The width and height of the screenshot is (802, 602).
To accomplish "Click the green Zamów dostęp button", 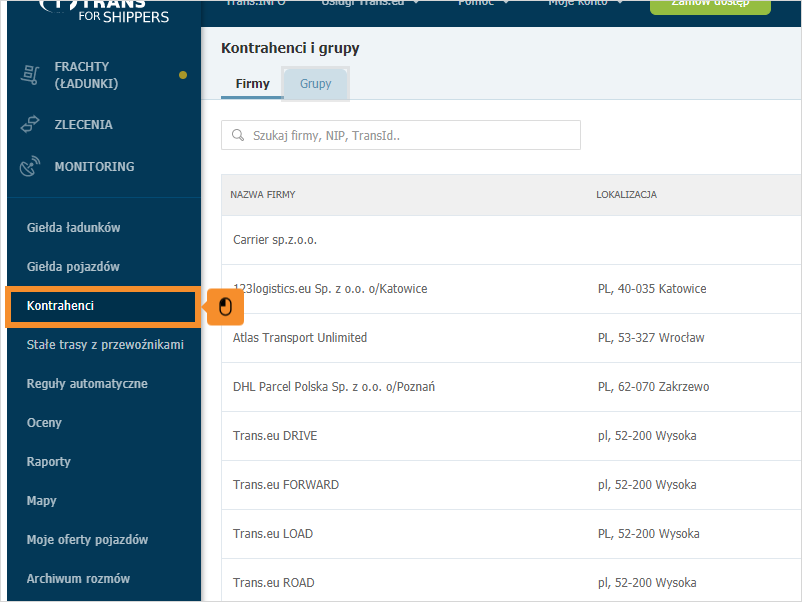I will click(710, 5).
